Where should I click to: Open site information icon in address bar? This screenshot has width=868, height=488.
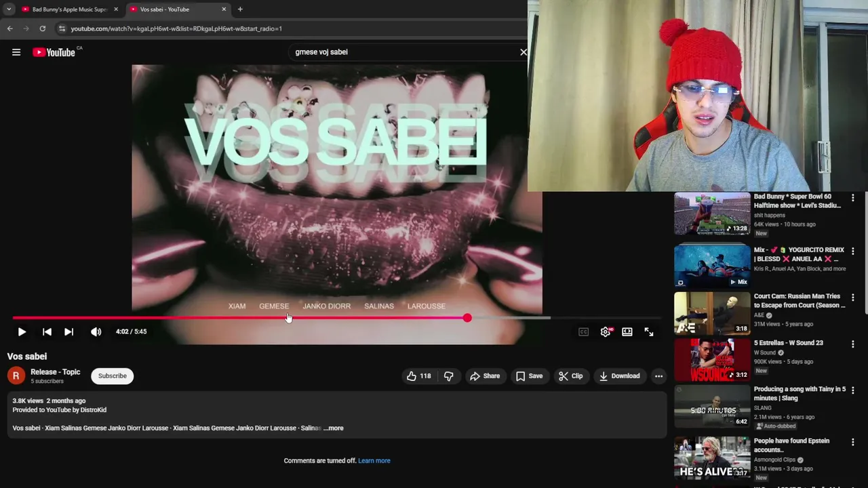62,28
